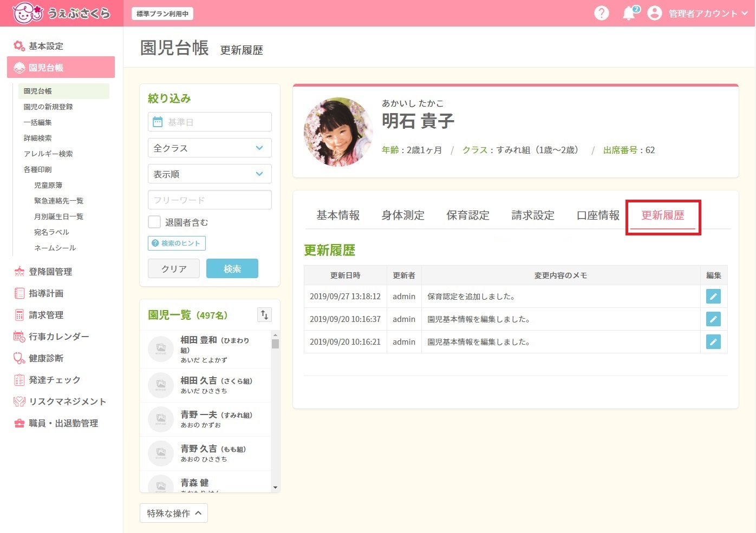Viewport: 756px width, 533px height.
Task: Click scroll up arrow in child list
Action: [x=275, y=335]
